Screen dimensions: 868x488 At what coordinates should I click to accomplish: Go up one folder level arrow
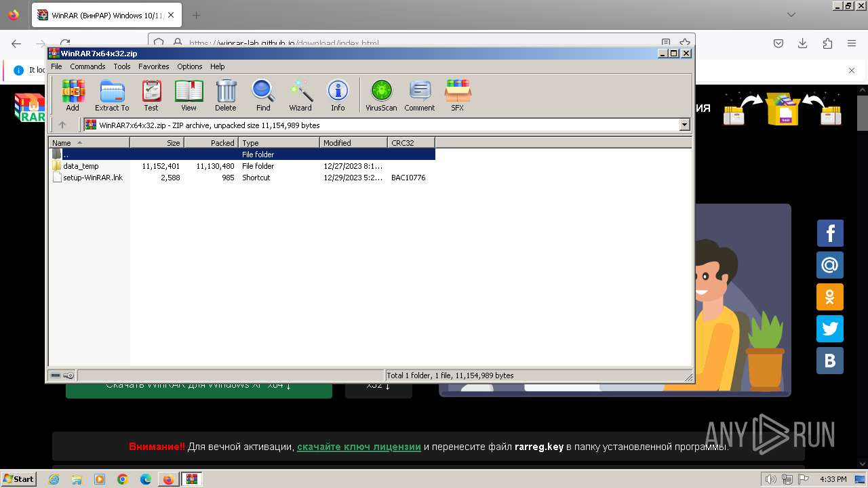62,125
